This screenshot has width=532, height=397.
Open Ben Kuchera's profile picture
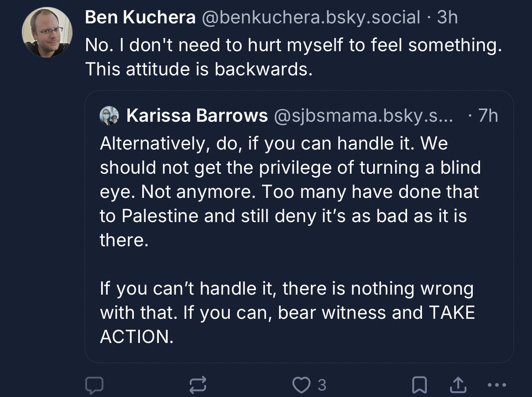point(47,32)
